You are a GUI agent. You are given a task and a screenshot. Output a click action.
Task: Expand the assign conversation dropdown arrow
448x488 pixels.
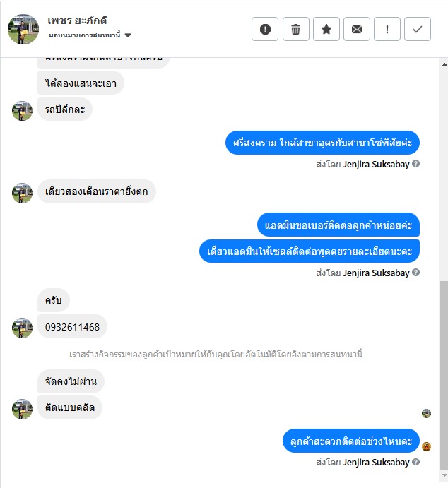point(128,35)
